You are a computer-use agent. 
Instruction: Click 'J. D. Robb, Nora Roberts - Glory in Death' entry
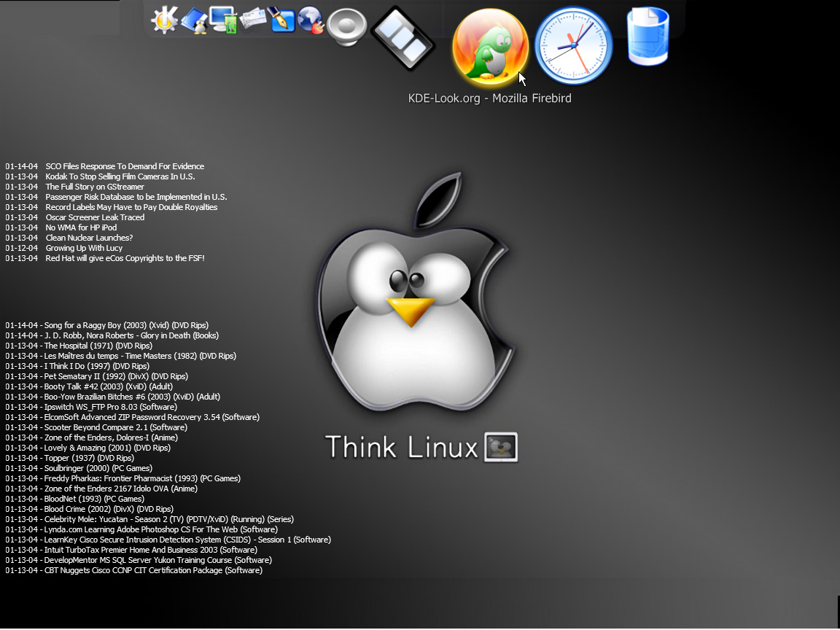pyautogui.click(x=112, y=335)
